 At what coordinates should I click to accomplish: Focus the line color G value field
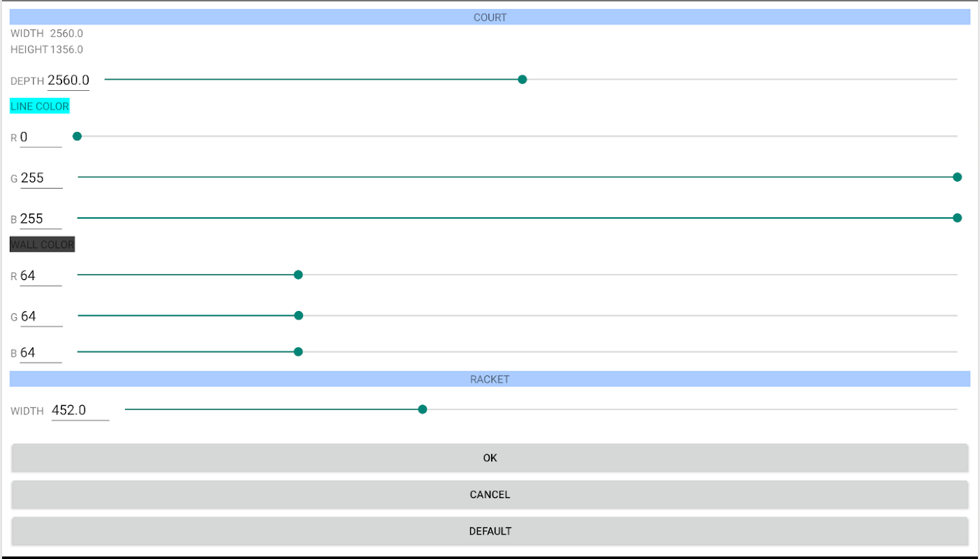41,178
